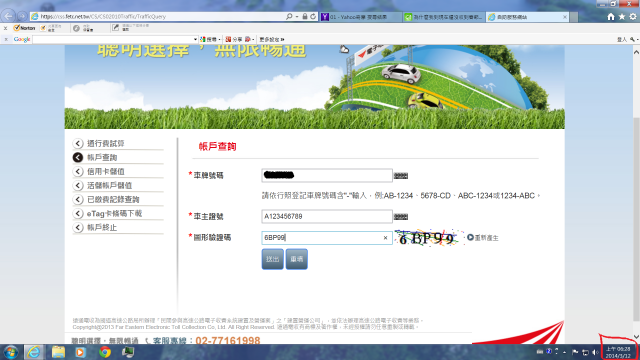Viewport: 640px width, 360px height.
Task: Click the page scrollbar up arrow
Action: coord(636,52)
